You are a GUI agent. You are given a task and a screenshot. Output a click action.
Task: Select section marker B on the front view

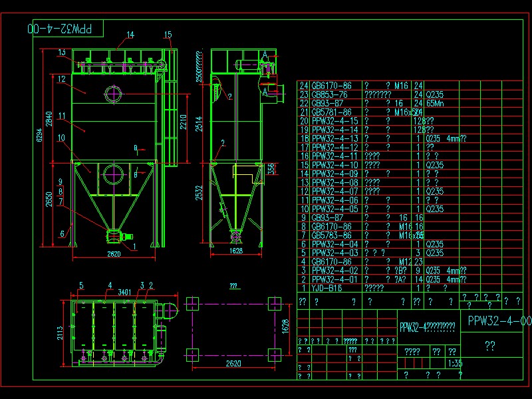coord(135,148)
